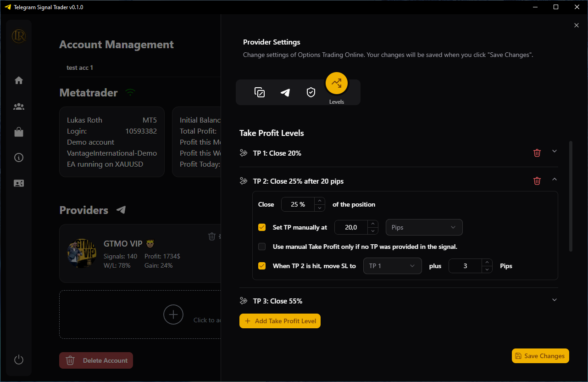Open the info circle sidebar icon
Viewport: 588px width, 382px height.
tap(19, 157)
